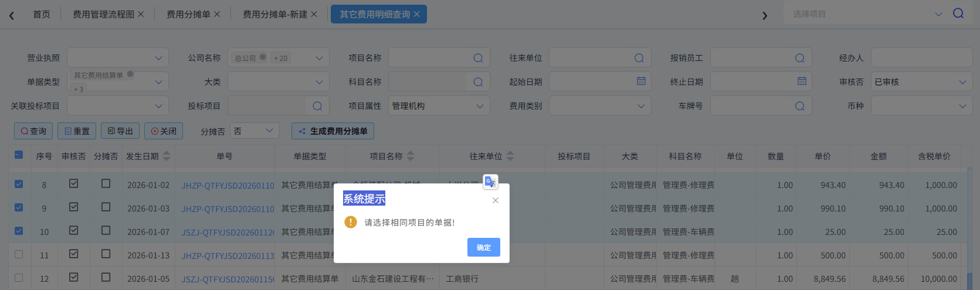Close the 费用分摊单 tab
The height and width of the screenshot is (290, 980).
[x=217, y=14]
